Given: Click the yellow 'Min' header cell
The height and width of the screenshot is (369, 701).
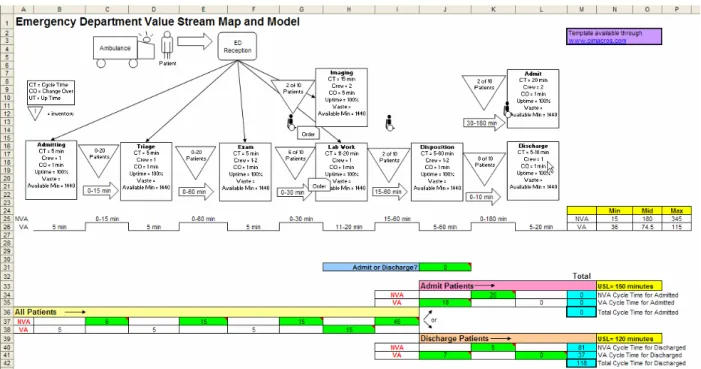Looking at the screenshot, I should [x=614, y=211].
